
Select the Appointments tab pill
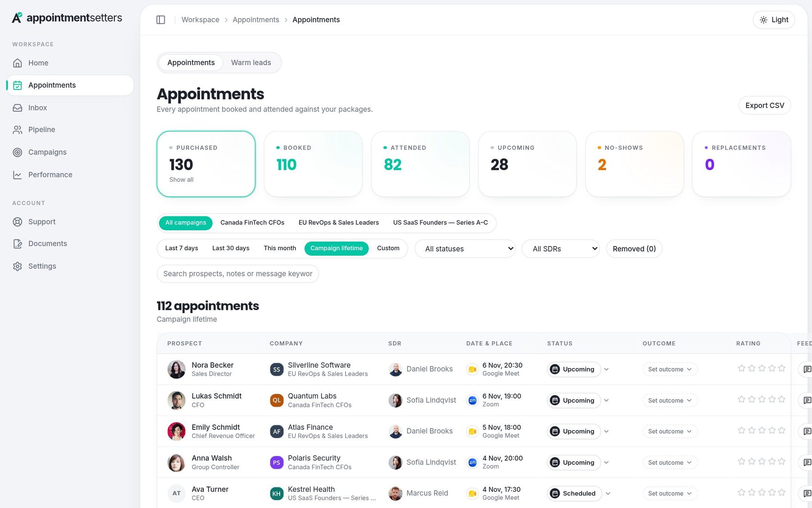[x=191, y=63]
